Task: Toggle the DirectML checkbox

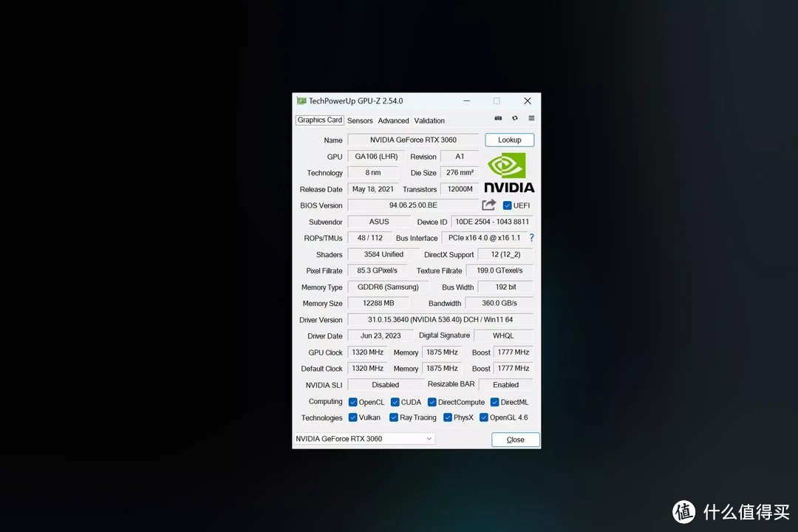Action: coord(494,402)
